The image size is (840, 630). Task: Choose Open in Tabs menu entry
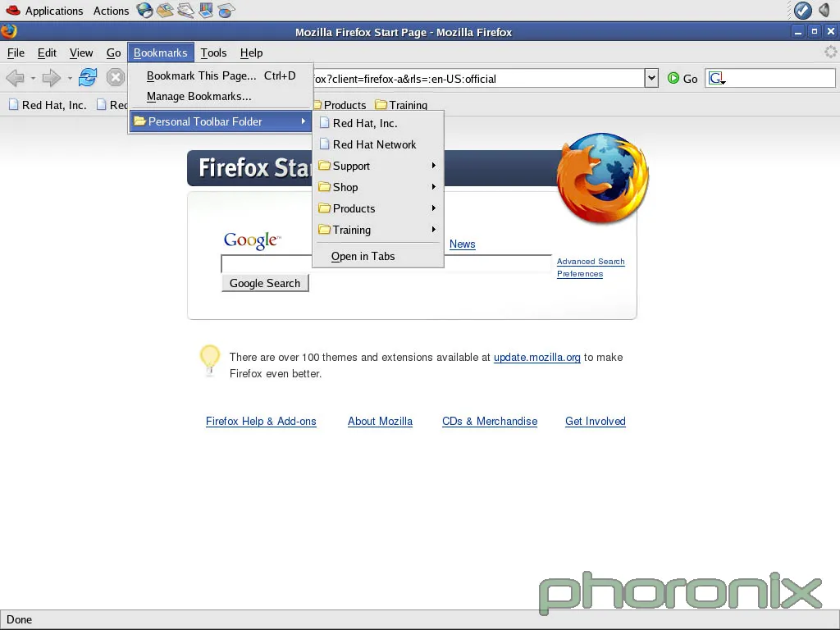[363, 256]
